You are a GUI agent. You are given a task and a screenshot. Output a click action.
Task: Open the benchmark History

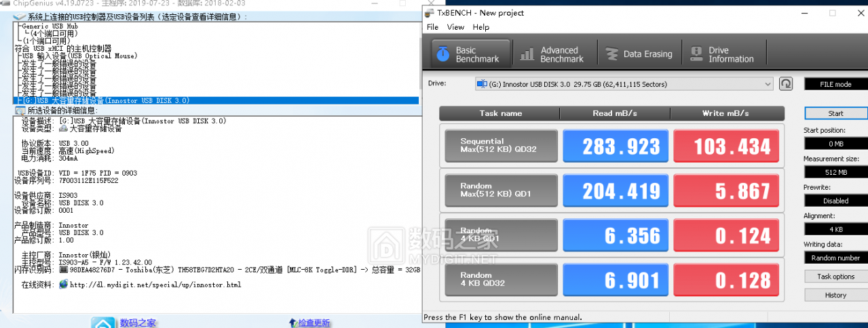point(835,295)
